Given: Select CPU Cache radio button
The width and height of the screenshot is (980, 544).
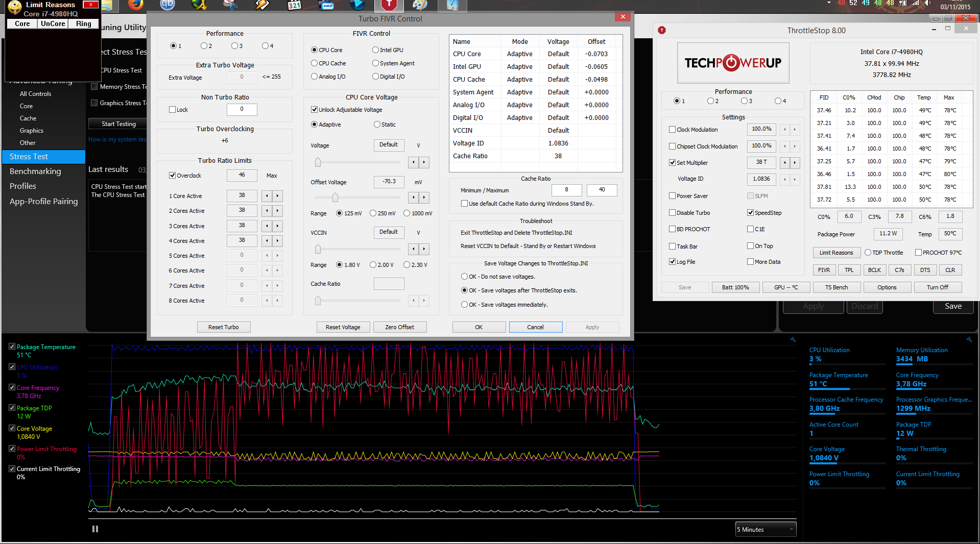Looking at the screenshot, I should coord(315,63).
